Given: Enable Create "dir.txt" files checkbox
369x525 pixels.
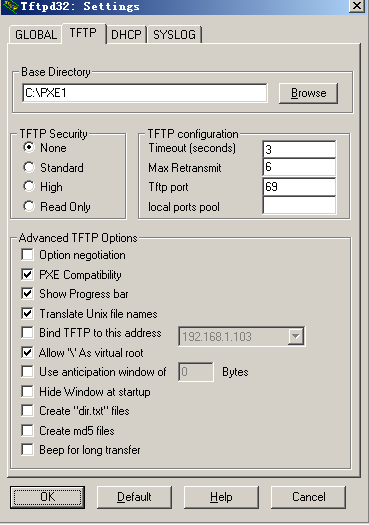Looking at the screenshot, I should point(27,410).
